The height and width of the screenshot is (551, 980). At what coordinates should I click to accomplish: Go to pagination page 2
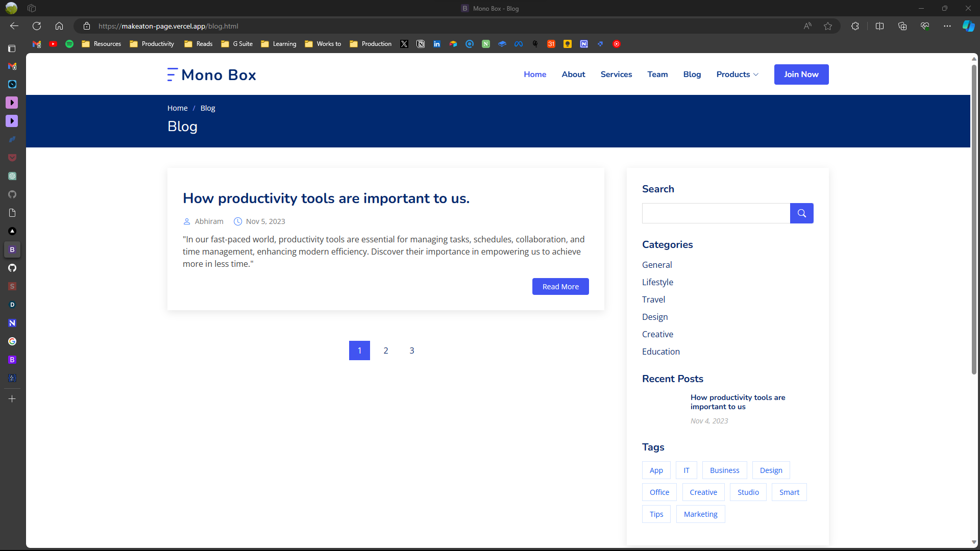pos(386,350)
